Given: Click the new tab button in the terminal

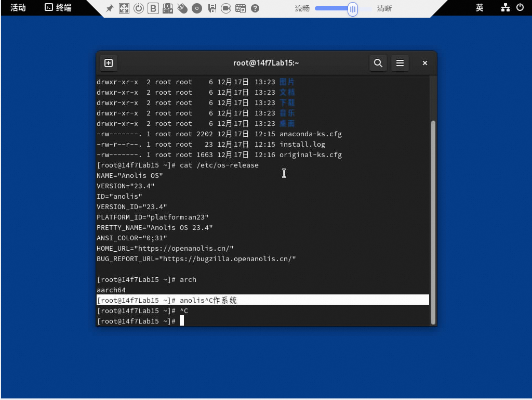Looking at the screenshot, I should point(109,63).
